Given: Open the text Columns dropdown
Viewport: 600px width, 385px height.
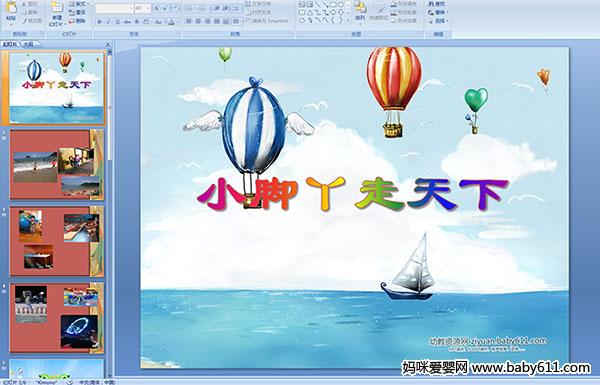Looking at the screenshot, I should tap(236, 21).
